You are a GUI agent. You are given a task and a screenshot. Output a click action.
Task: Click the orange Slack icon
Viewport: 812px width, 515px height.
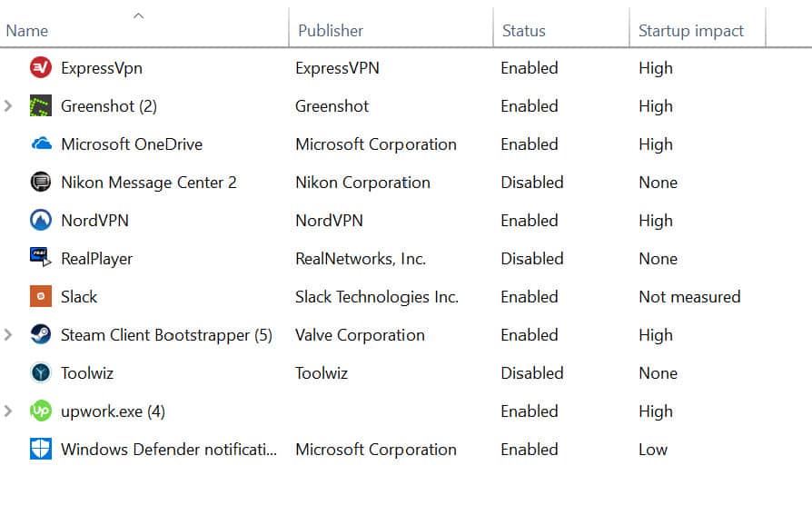[x=40, y=296]
